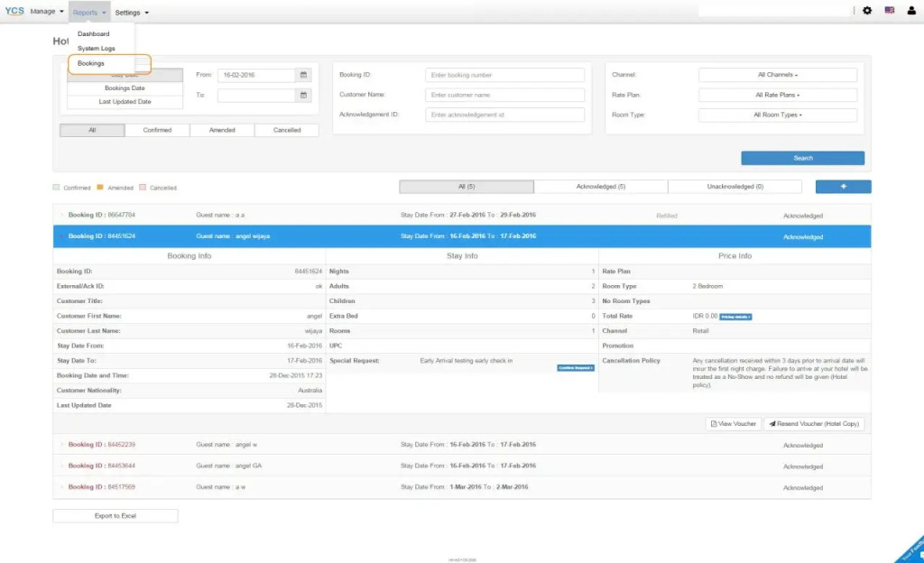Open the settings gear icon in header

click(x=867, y=11)
